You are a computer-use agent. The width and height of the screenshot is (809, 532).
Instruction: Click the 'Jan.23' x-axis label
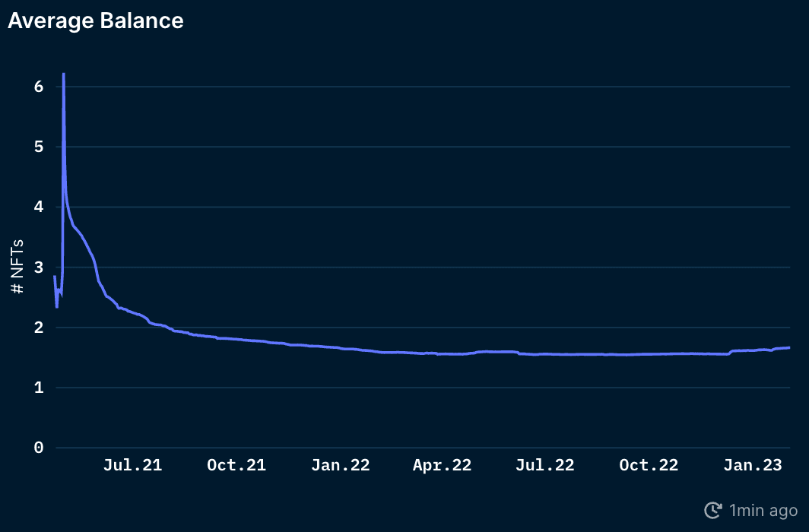click(x=753, y=465)
